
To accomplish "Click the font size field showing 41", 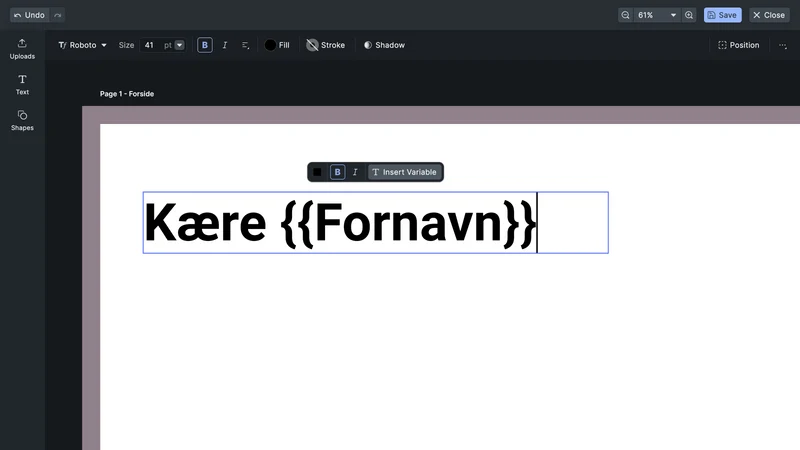I will [x=151, y=45].
